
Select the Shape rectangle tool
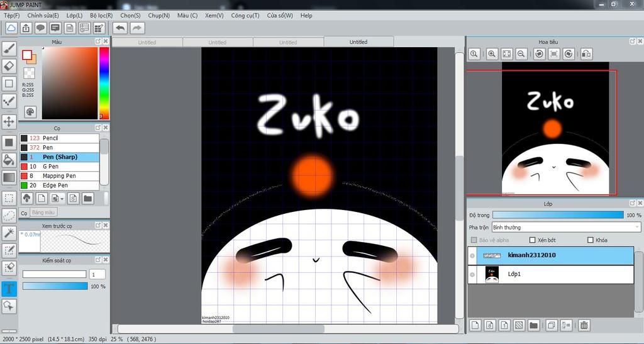(9, 84)
